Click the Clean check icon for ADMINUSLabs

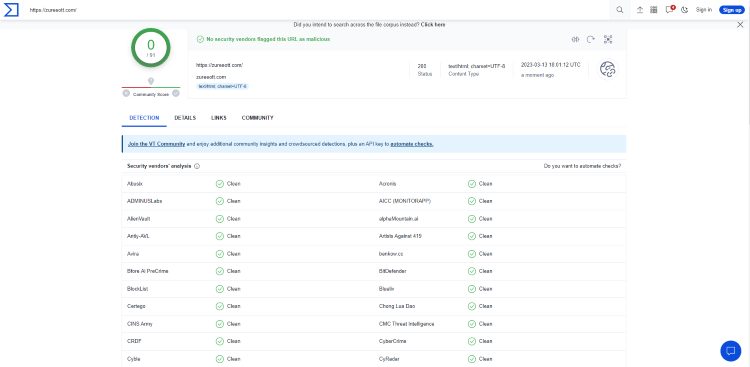click(x=220, y=201)
